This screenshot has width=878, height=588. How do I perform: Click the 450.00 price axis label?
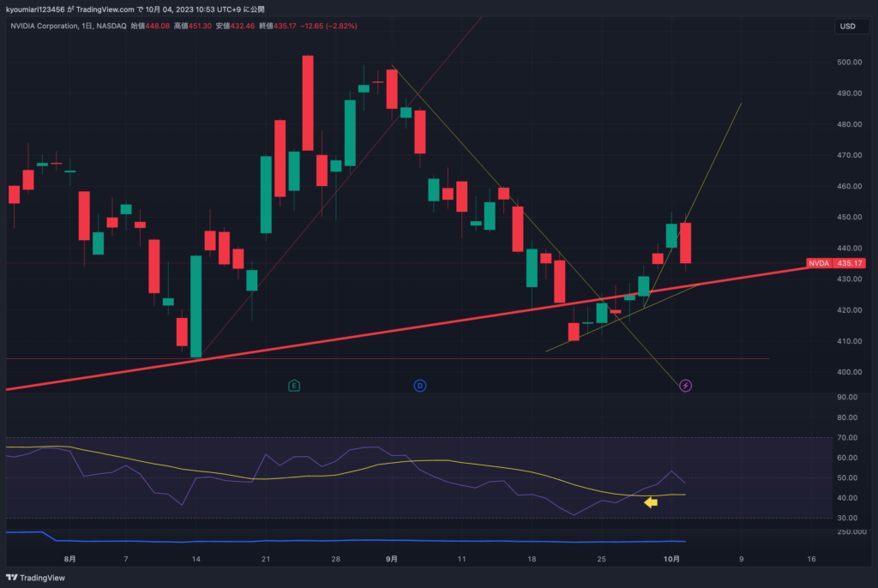pos(849,217)
